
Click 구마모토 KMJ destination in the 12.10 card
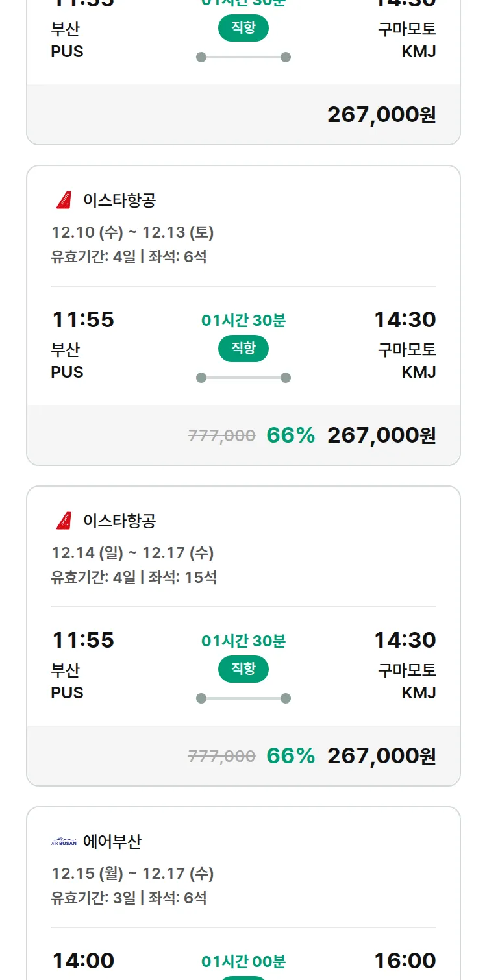click(x=407, y=360)
